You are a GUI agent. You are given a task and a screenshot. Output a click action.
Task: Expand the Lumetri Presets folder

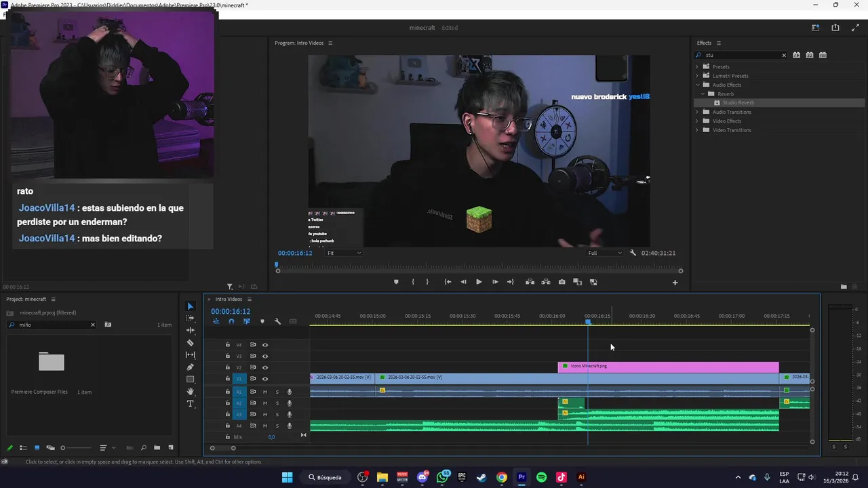pos(696,76)
